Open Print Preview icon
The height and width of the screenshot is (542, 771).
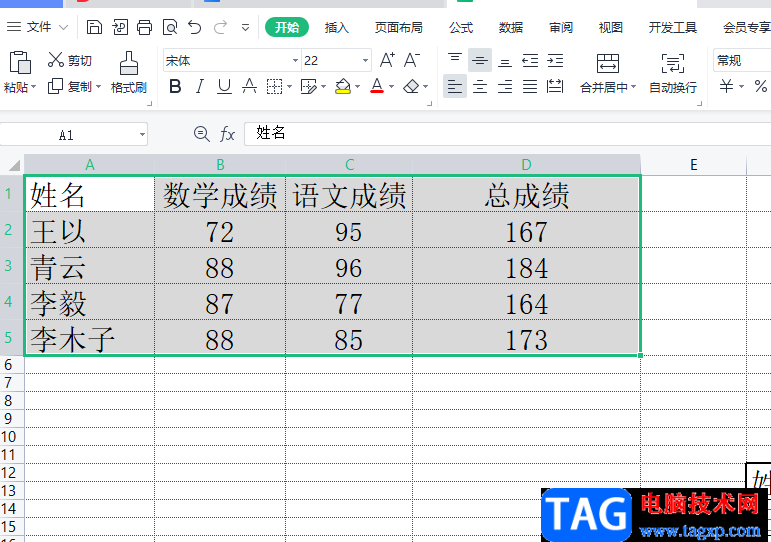[x=170, y=27]
